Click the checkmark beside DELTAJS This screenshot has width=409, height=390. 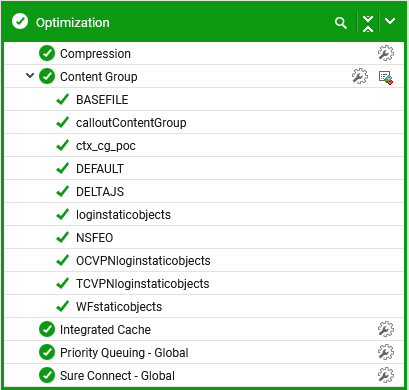tap(63, 191)
